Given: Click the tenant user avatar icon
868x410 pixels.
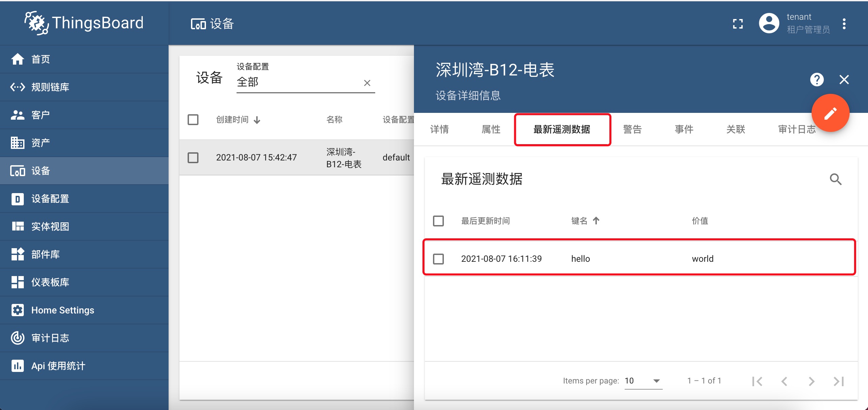Looking at the screenshot, I should click(x=769, y=23).
